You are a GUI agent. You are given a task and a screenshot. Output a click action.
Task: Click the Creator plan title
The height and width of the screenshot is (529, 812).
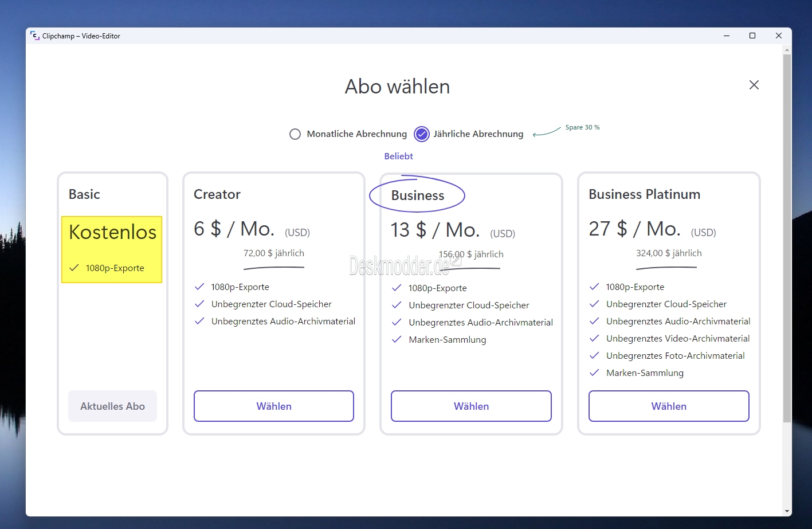tap(217, 194)
